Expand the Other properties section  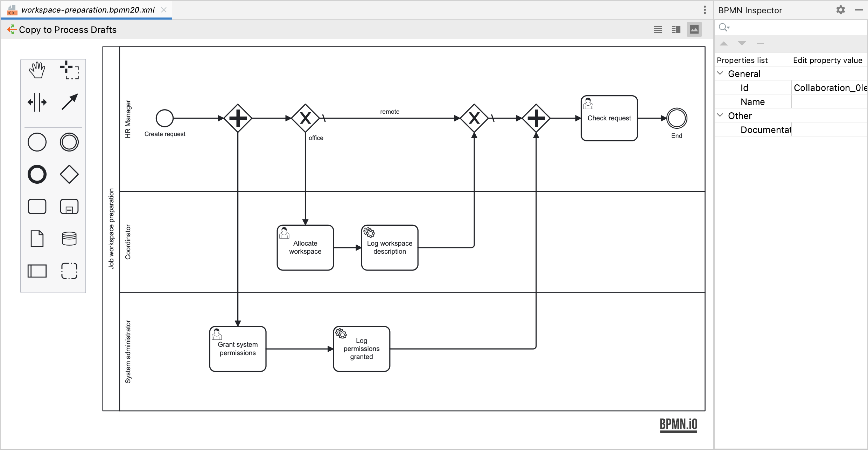[723, 115]
